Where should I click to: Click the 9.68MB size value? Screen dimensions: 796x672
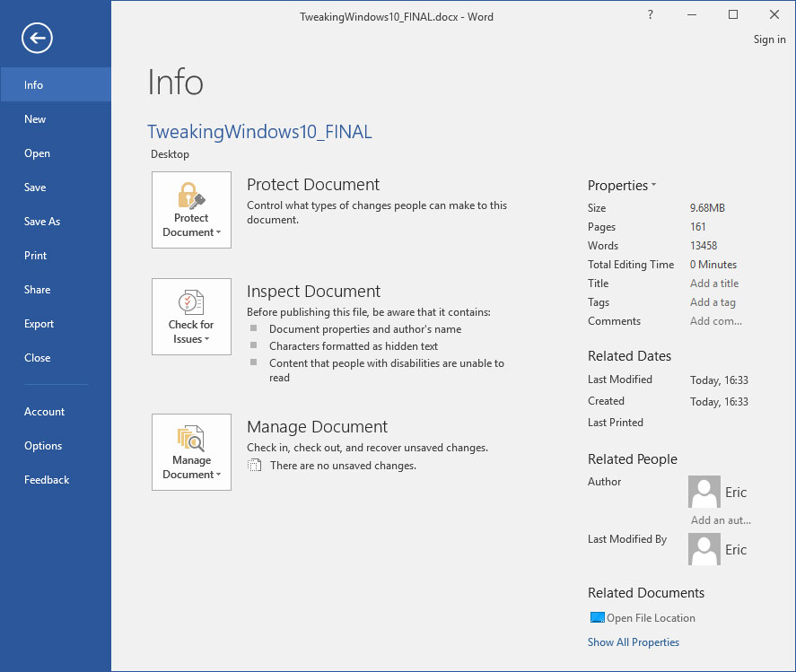click(x=707, y=208)
